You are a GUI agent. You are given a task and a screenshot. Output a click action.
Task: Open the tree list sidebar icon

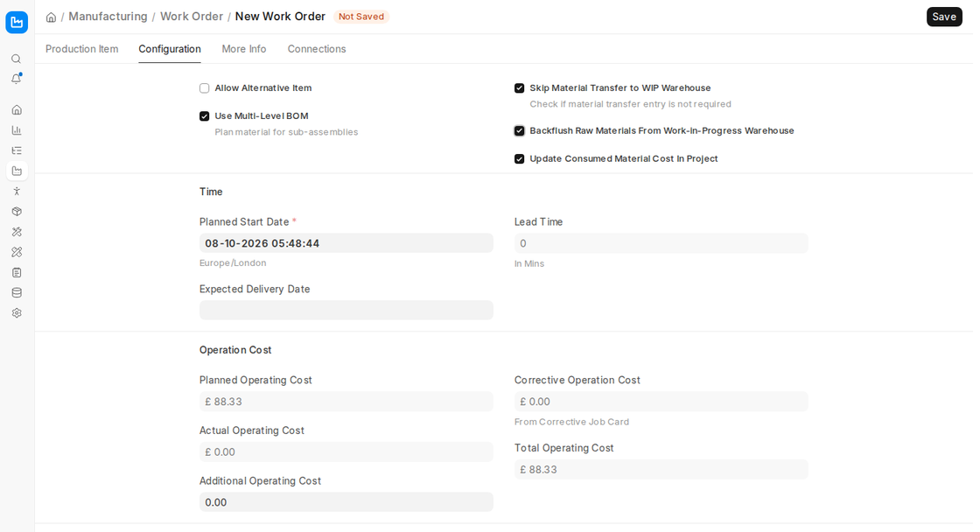click(17, 150)
